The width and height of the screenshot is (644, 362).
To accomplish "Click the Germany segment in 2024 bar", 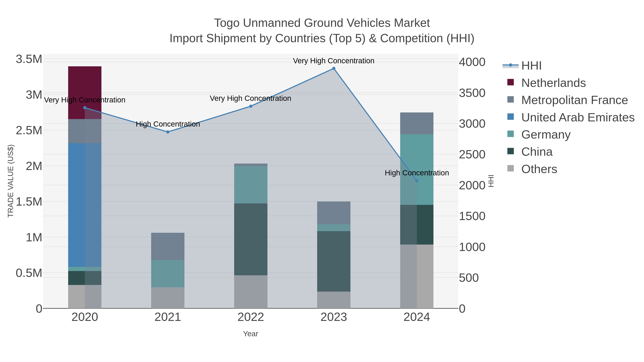I will 417,170.
